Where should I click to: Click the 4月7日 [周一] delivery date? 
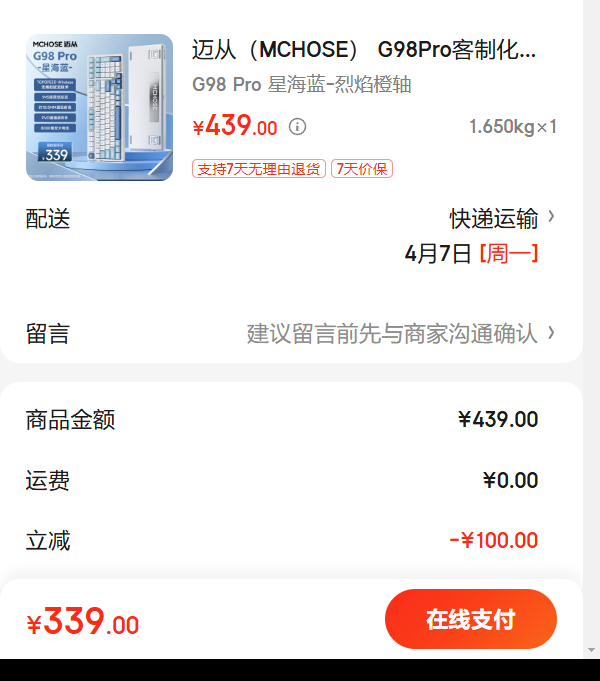472,254
